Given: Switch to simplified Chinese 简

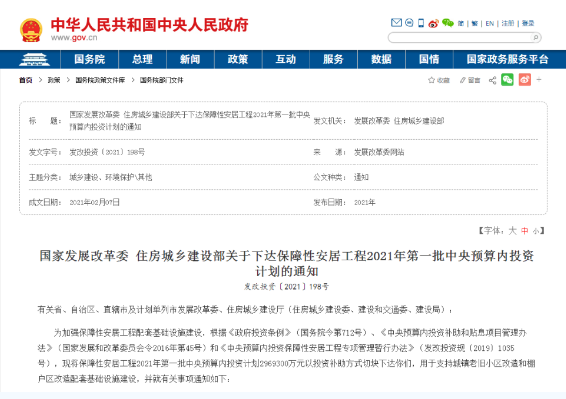Looking at the screenshot, I should [461, 23].
